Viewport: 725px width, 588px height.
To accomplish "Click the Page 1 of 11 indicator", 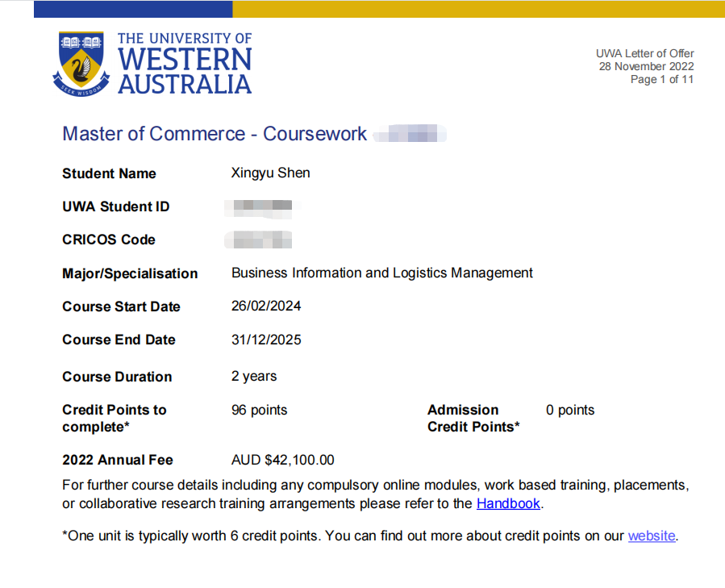I will [x=661, y=79].
